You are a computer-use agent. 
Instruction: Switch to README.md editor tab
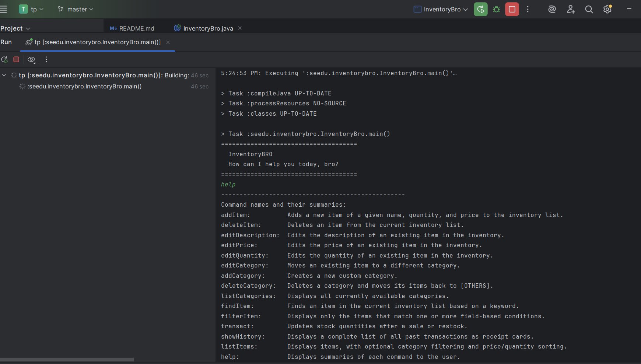coord(132,28)
